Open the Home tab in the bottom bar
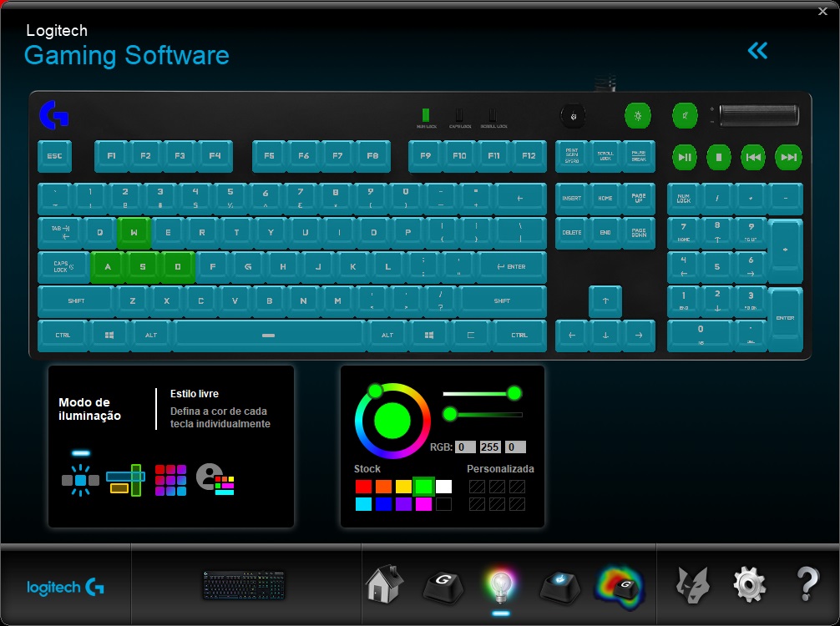This screenshot has width=840, height=626. (x=384, y=584)
